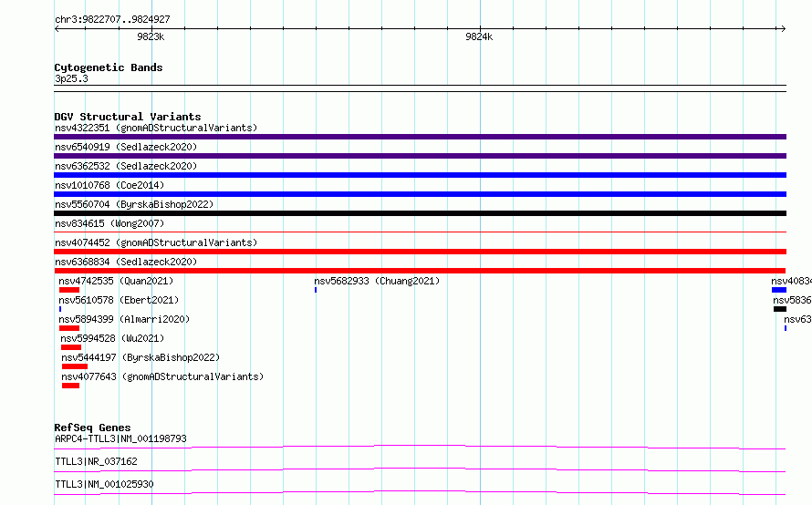Select the tiny blue marker under nsv5682933
Screen dimensions: 812x505
[316, 290]
